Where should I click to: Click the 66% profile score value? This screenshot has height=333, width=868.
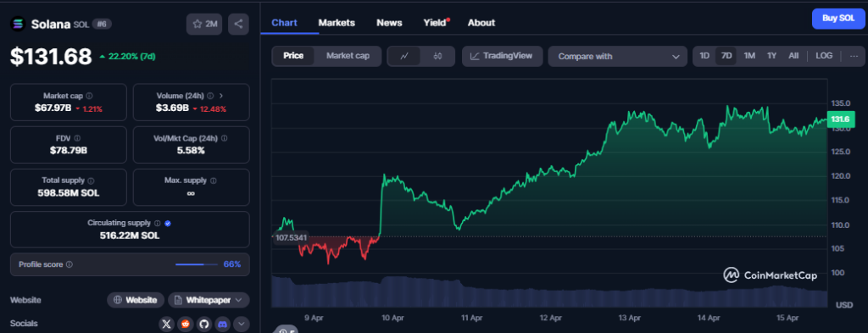click(232, 264)
